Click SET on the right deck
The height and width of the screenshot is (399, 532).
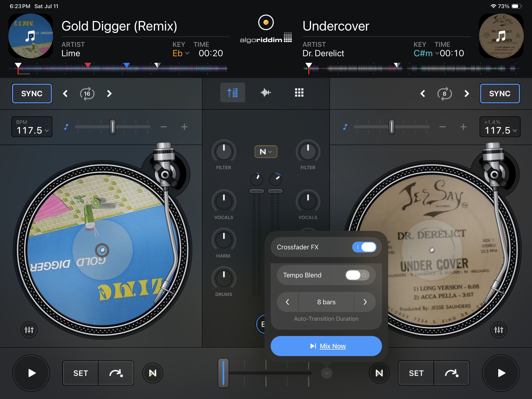tap(416, 373)
